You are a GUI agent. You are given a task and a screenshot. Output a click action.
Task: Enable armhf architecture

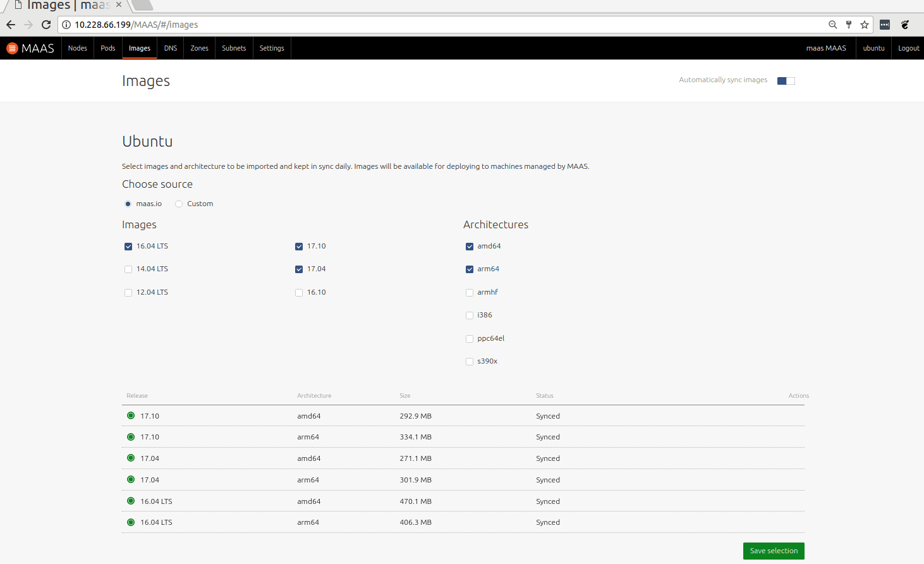[x=470, y=293]
